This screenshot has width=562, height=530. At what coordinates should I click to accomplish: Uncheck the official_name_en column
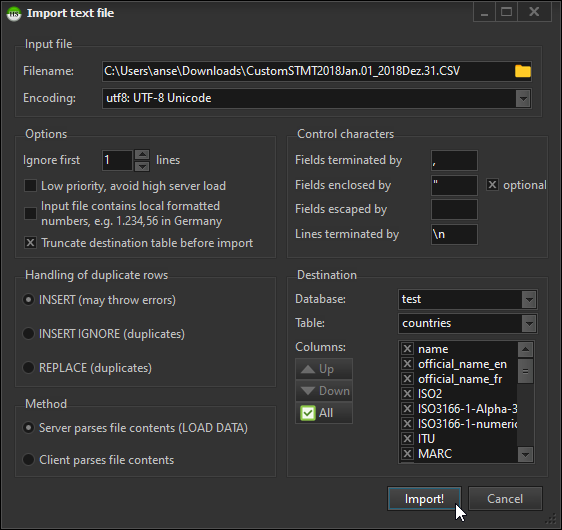(x=407, y=364)
